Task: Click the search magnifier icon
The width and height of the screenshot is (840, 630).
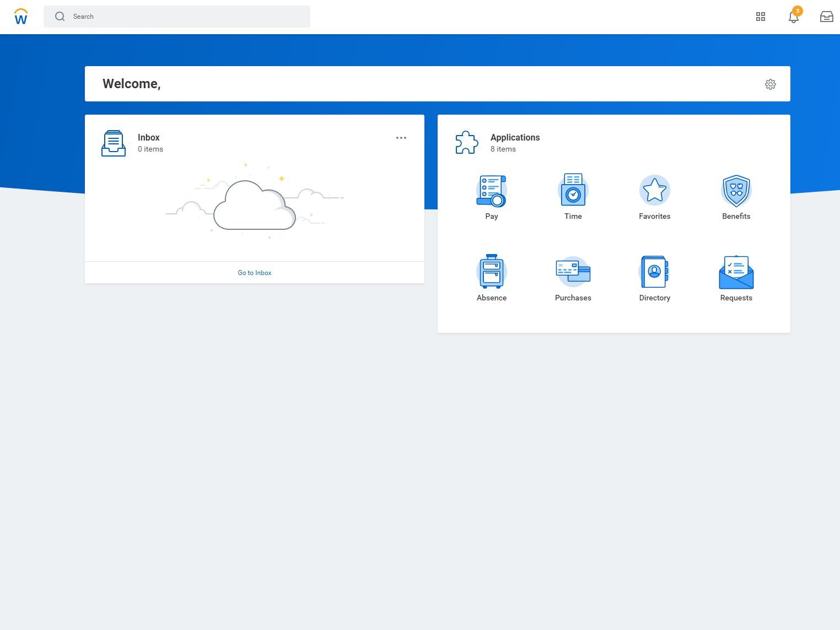Action: [x=60, y=17]
